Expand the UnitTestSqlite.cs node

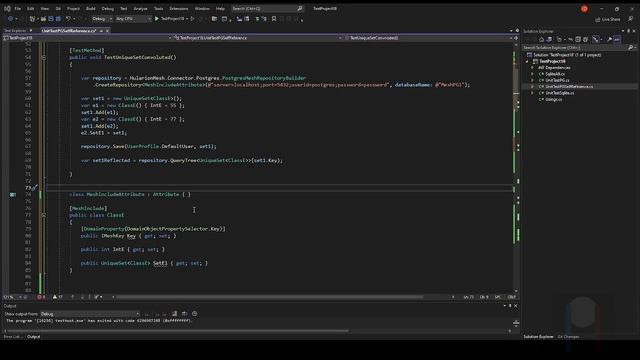point(532,93)
